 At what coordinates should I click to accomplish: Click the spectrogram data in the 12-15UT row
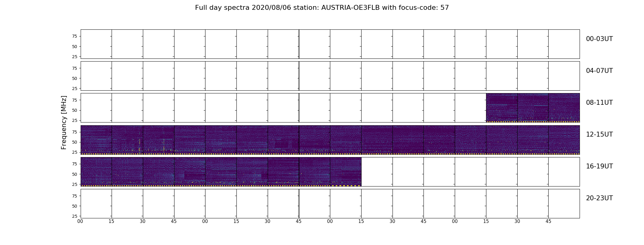[330, 140]
